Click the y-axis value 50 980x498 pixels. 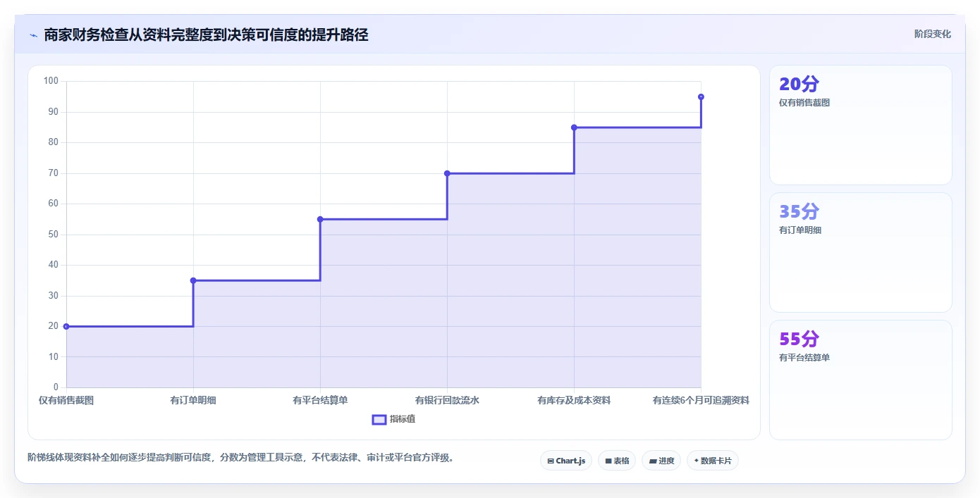[x=54, y=235]
